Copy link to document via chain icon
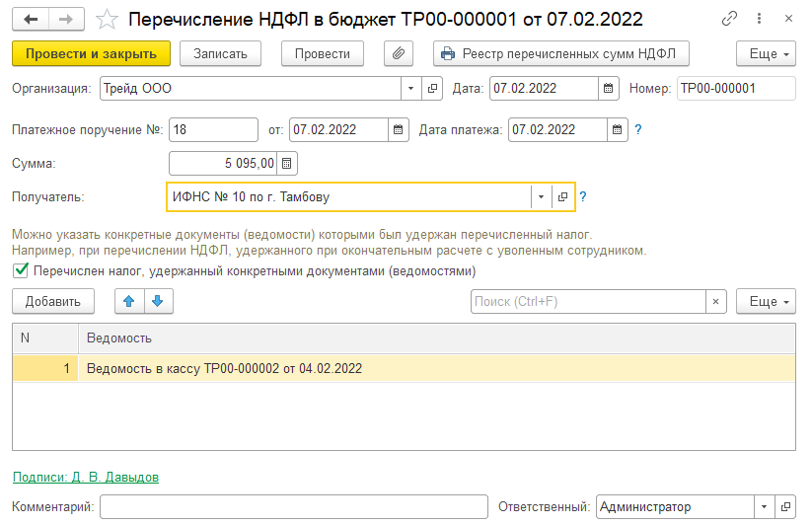This screenshot has height=525, width=812. (729, 19)
